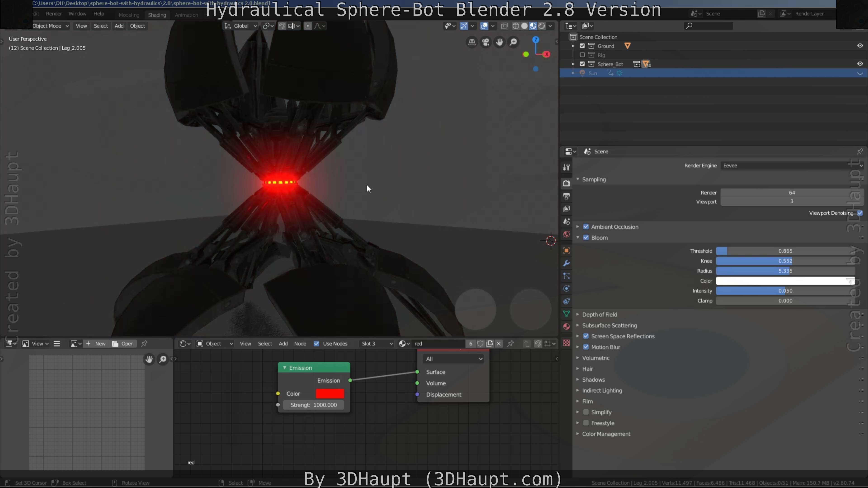Image resolution: width=868 pixels, height=488 pixels.
Task: Open the Add menu in 3D viewport header
Action: click(119, 26)
